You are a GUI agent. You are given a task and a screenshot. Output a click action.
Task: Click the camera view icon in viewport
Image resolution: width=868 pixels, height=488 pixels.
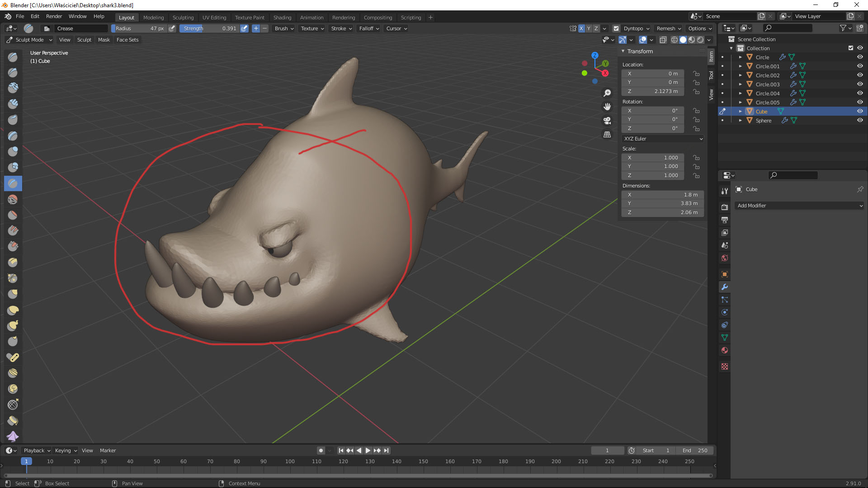pos(607,121)
